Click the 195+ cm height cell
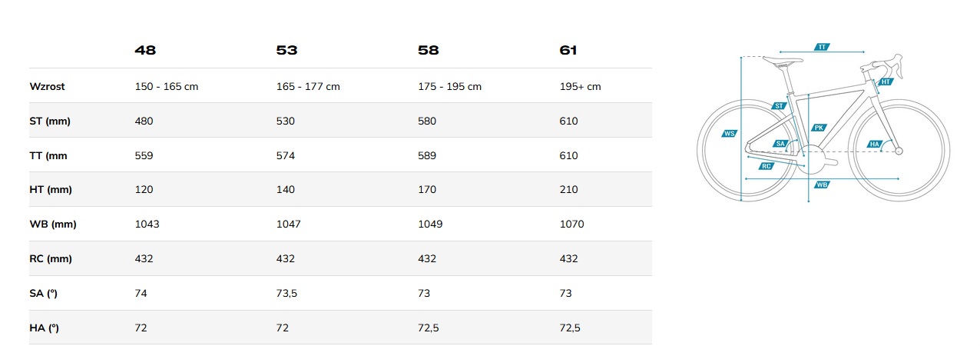Image resolution: width=980 pixels, height=346 pixels. coord(581,87)
